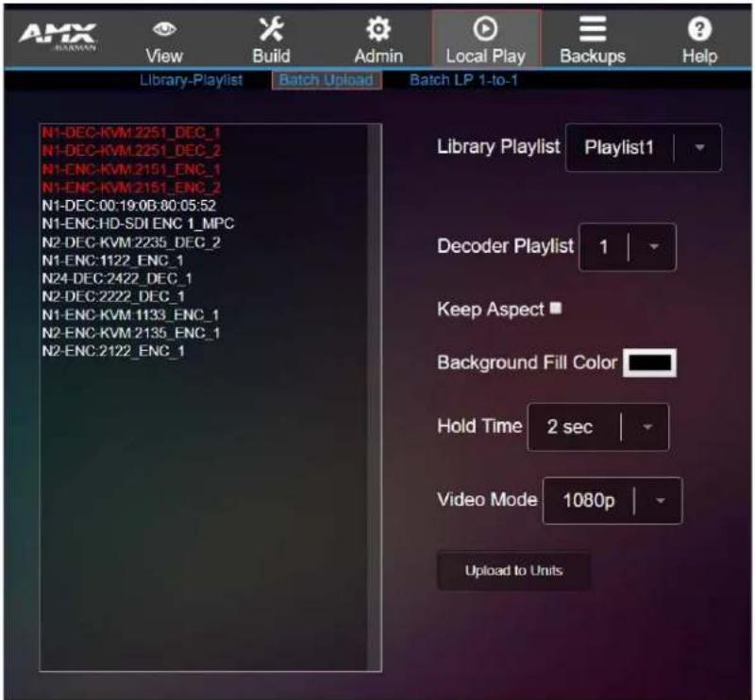Switch to the Batch LP 1-to-1 tab
This screenshot has height=700, width=755.
coord(463,80)
